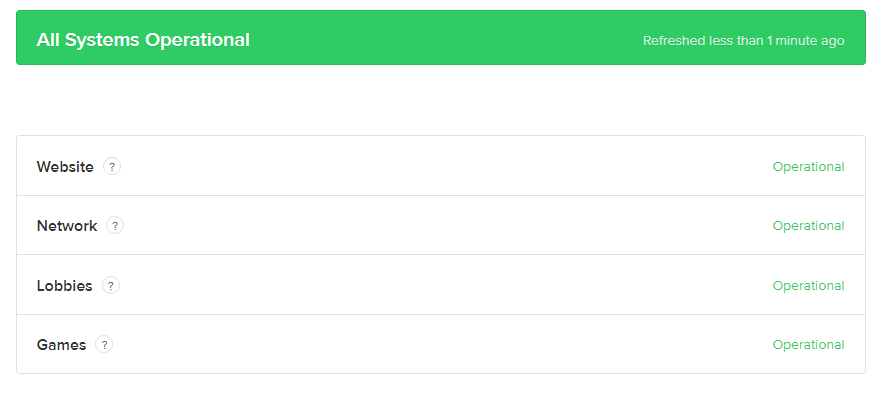Select the Website component name
883x397 pixels.
(x=65, y=167)
